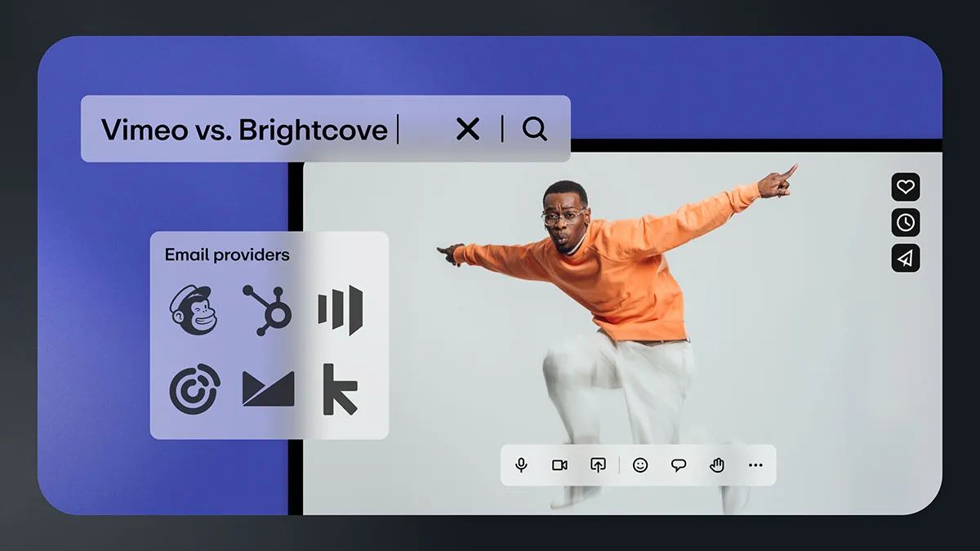Like the video with the heart icon
This screenshot has height=551, width=980.
(905, 187)
